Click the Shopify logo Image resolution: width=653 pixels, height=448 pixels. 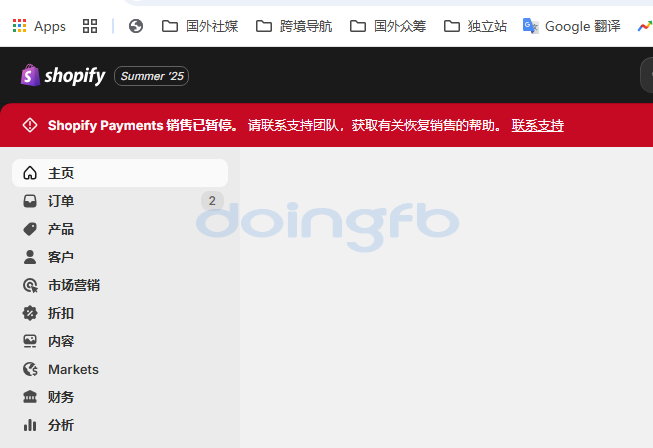pyautogui.click(x=63, y=76)
